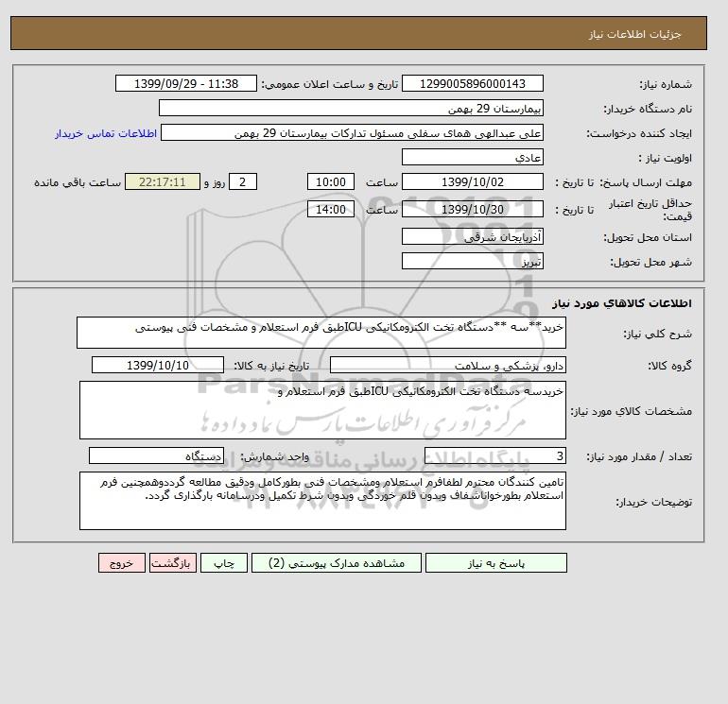The width and height of the screenshot is (728, 704).
Task: Click the شماره نیاز label
Action: pos(666,84)
